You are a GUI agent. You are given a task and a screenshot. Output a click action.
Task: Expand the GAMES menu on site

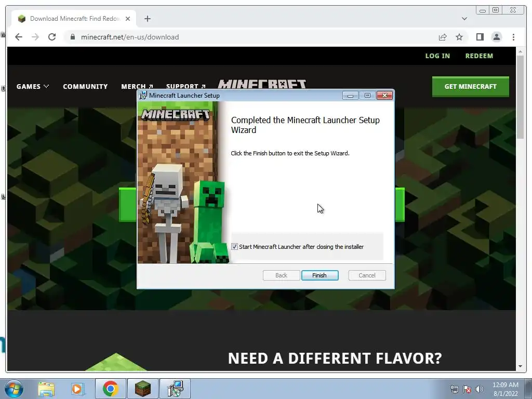pyautogui.click(x=33, y=87)
